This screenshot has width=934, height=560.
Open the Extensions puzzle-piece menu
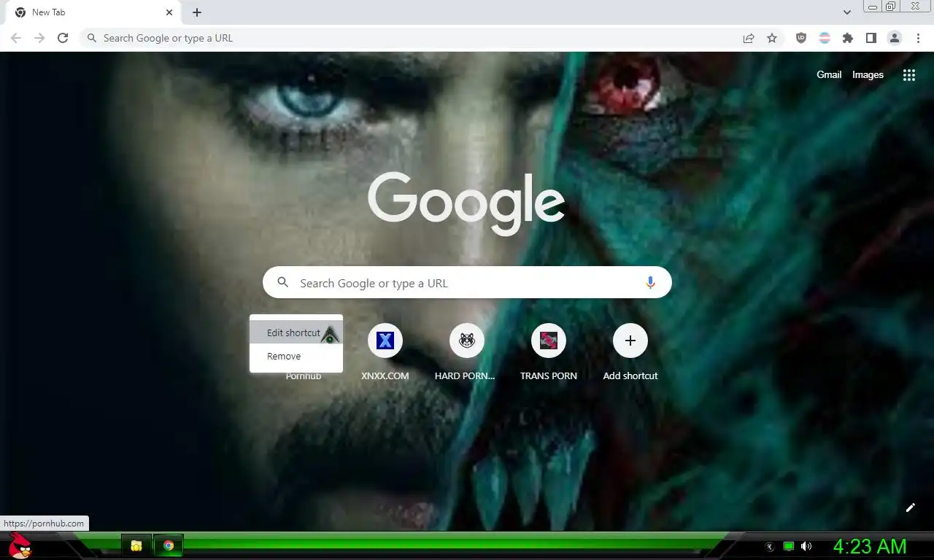pyautogui.click(x=848, y=38)
